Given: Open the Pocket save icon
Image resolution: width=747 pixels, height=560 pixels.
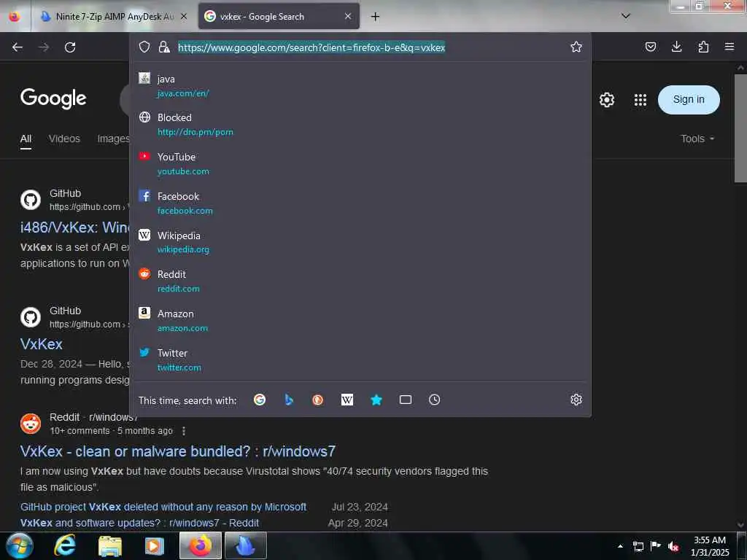Looking at the screenshot, I should (650, 47).
